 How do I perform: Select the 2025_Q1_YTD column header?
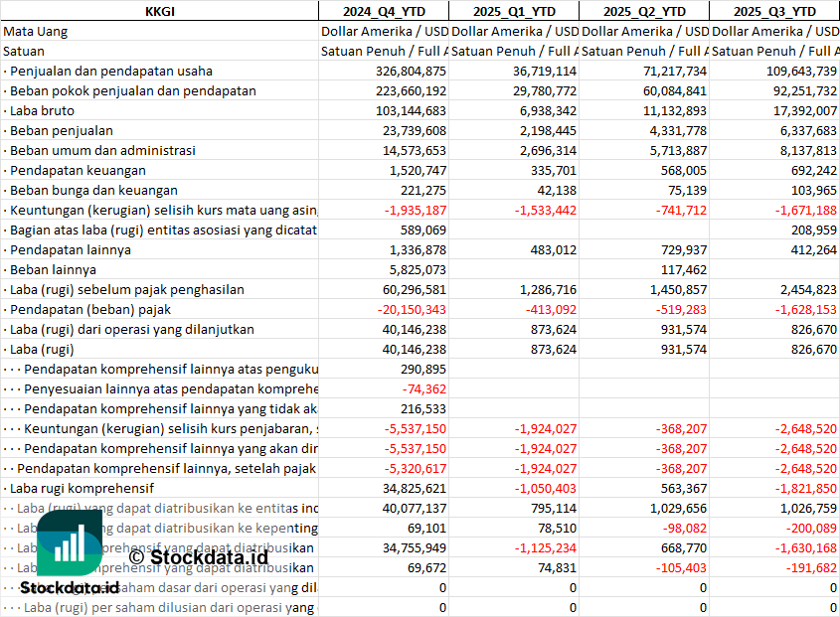[x=514, y=11]
